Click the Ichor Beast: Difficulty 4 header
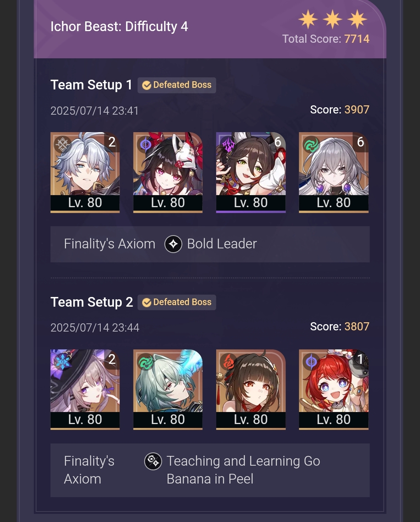This screenshot has width=420, height=522. [x=119, y=26]
